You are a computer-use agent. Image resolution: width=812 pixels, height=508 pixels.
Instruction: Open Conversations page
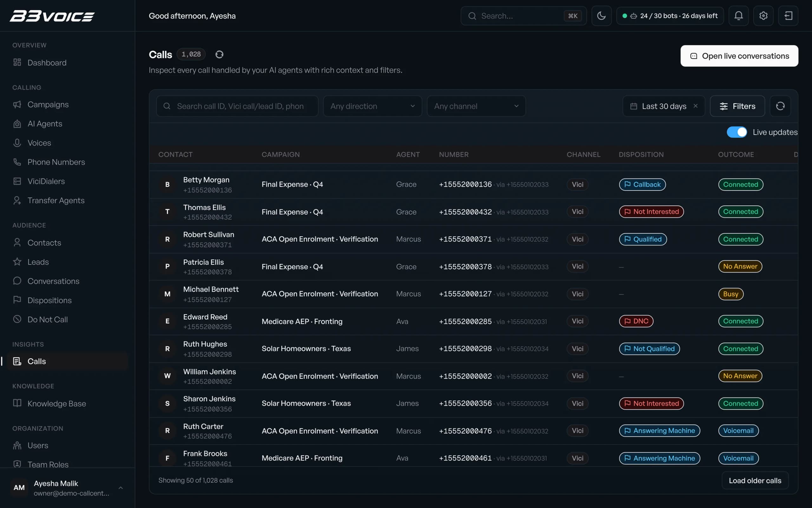click(x=67, y=281)
